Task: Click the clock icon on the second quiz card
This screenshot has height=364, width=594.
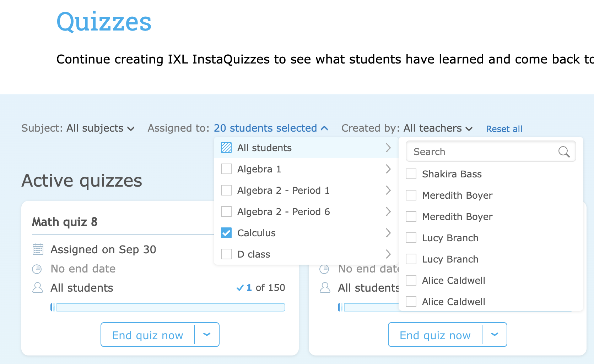Action: (325, 269)
